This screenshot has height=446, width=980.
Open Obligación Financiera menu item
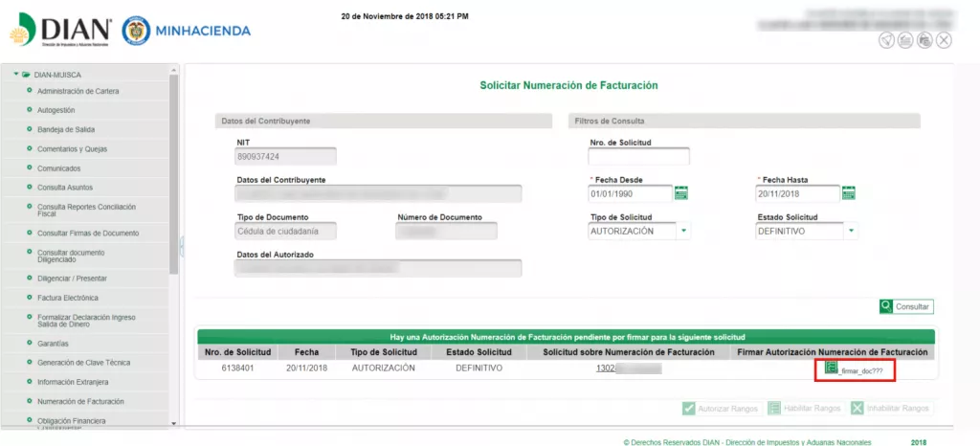pyautogui.click(x=71, y=421)
